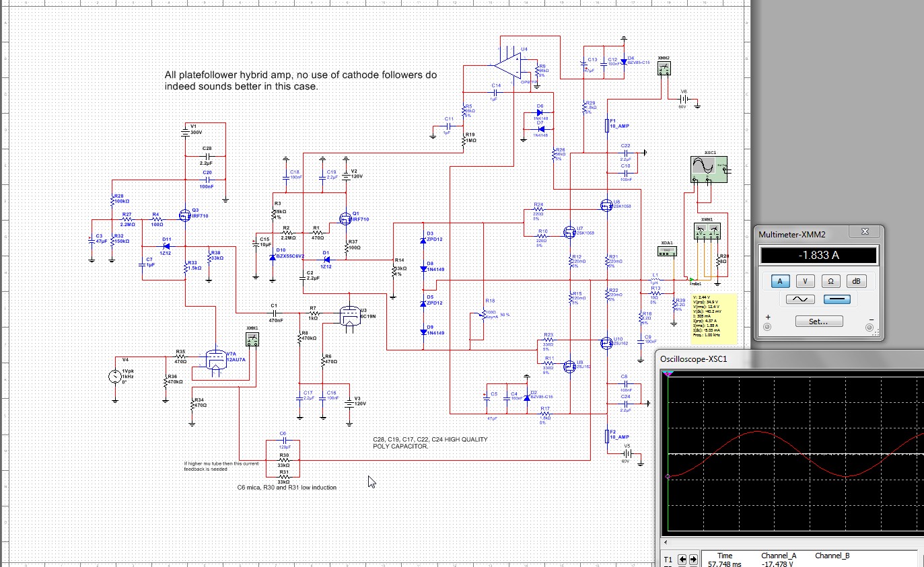Click the 57.748 ms time reading

723,564
